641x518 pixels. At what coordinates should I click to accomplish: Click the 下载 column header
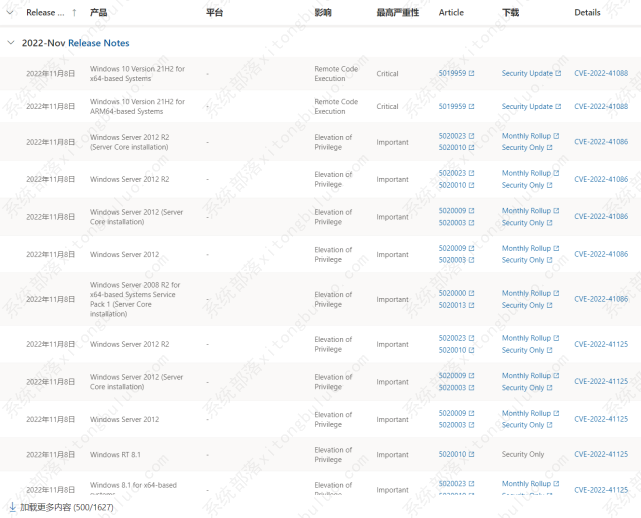point(510,13)
